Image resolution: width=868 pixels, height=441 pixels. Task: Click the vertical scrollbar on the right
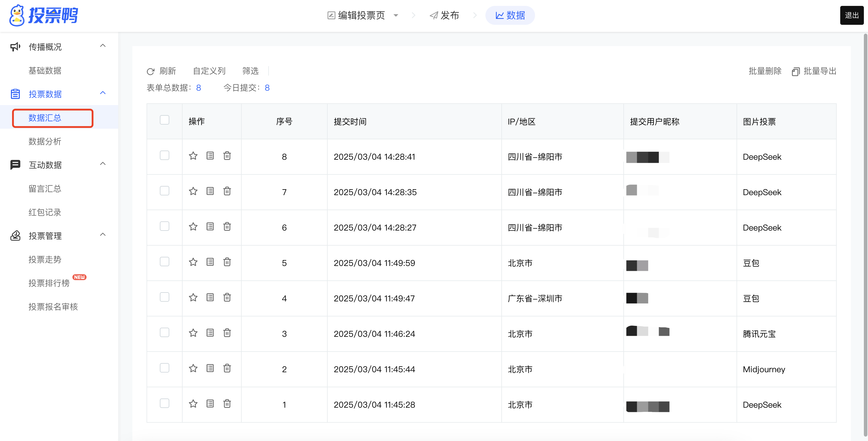865,236
